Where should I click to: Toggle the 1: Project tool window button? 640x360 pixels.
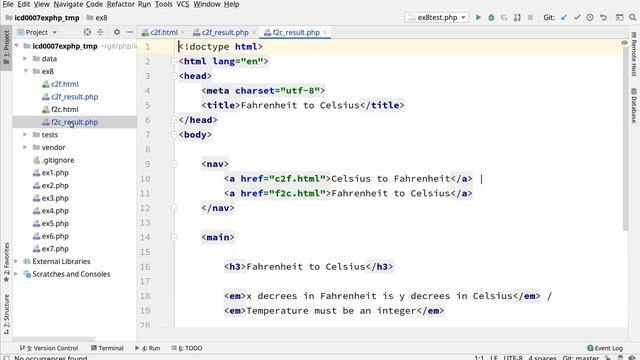[x=6, y=47]
